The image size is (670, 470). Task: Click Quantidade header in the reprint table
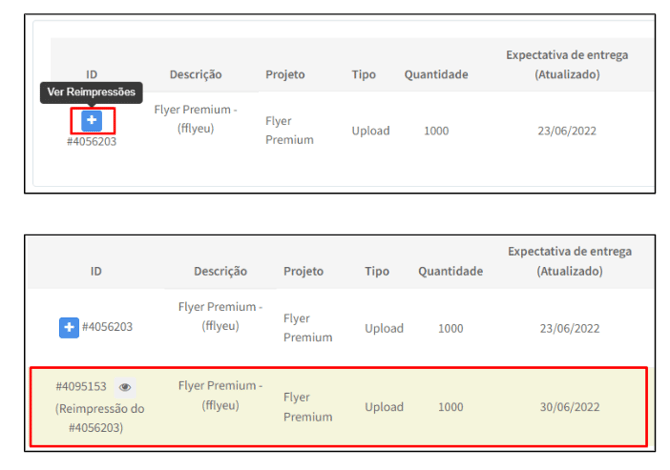pyautogui.click(x=450, y=271)
